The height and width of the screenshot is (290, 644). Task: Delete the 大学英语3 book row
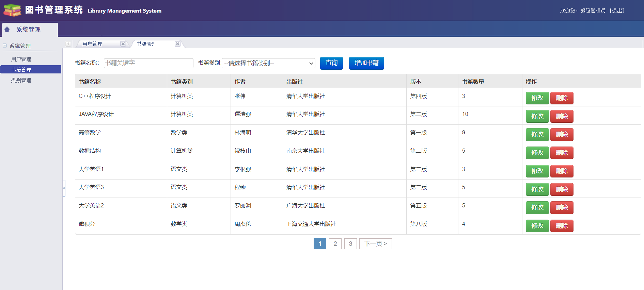[562, 189]
